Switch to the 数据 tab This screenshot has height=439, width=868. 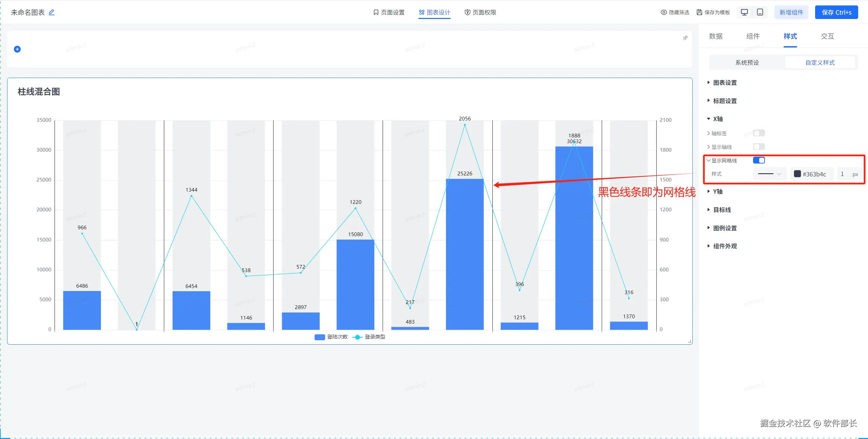tap(716, 36)
